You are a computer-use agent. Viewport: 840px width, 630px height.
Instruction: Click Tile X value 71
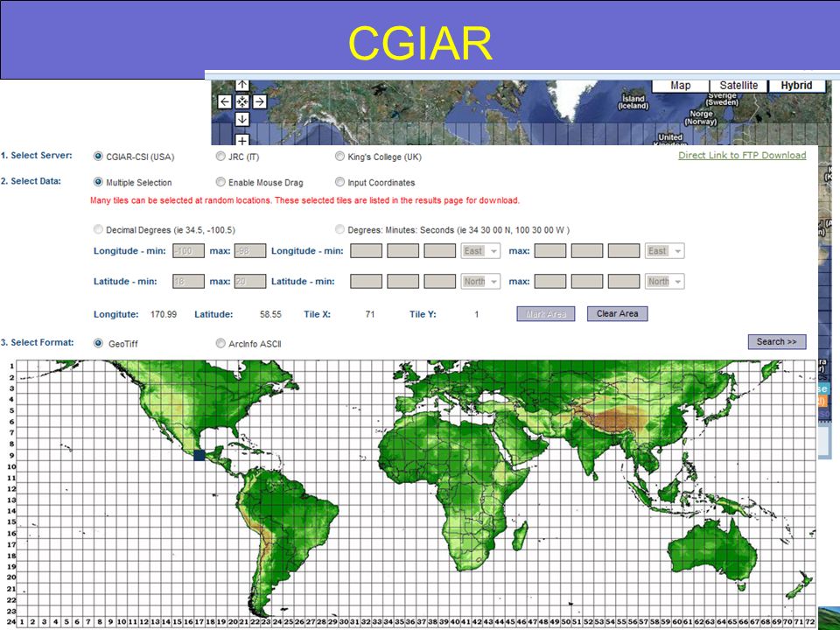[x=370, y=314]
